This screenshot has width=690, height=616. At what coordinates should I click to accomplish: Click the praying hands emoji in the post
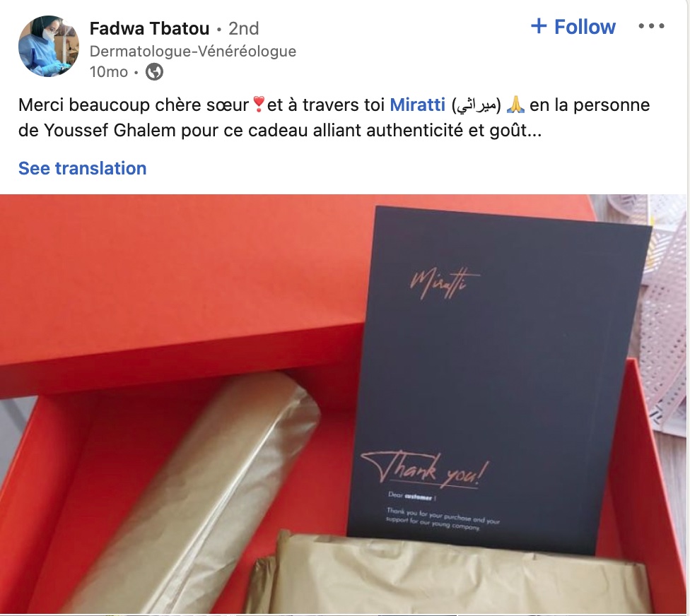pos(515,105)
